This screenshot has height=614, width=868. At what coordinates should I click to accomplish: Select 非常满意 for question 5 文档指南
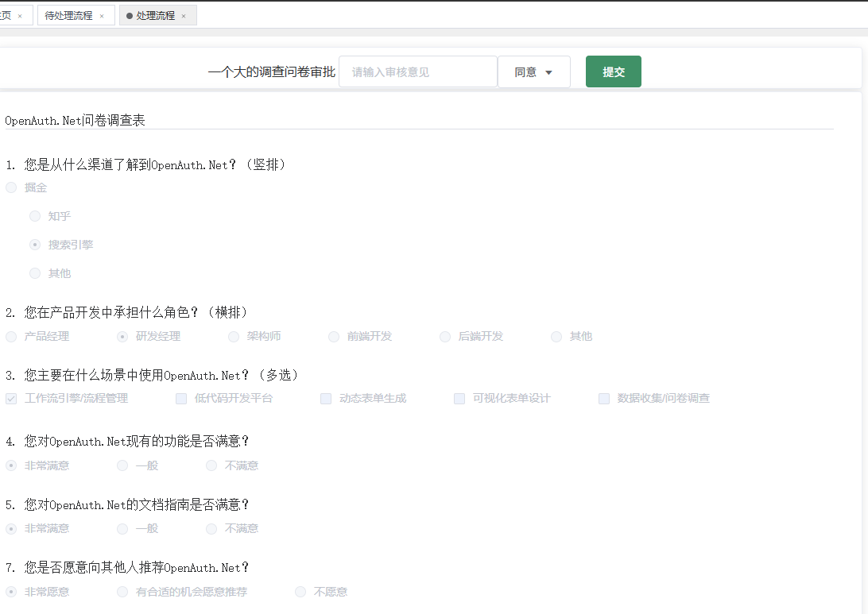point(11,529)
